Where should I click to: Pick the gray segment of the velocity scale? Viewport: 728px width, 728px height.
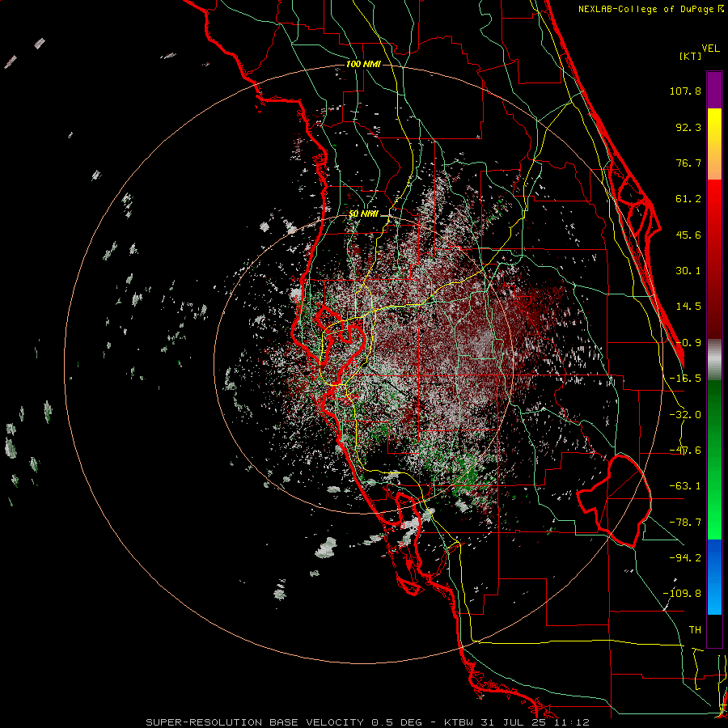[714, 359]
